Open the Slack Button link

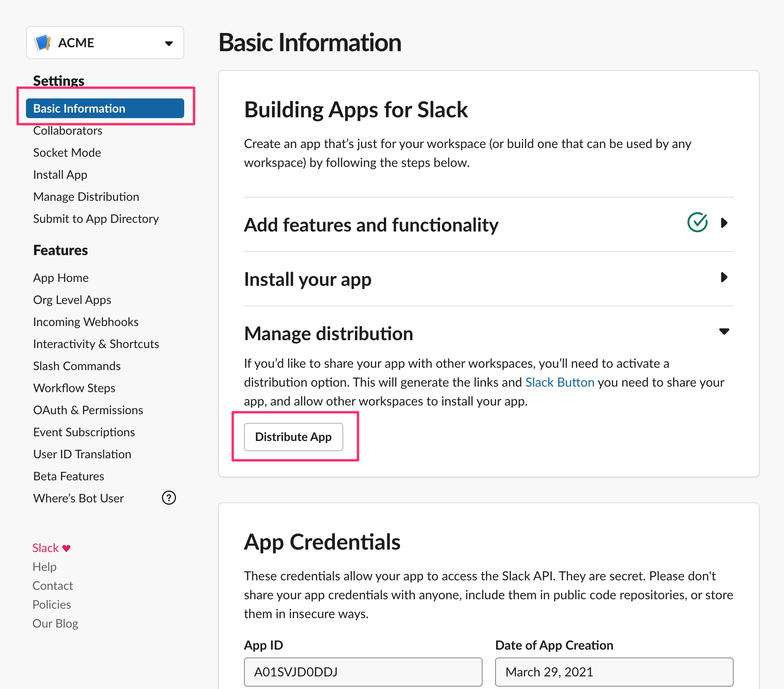click(x=559, y=382)
